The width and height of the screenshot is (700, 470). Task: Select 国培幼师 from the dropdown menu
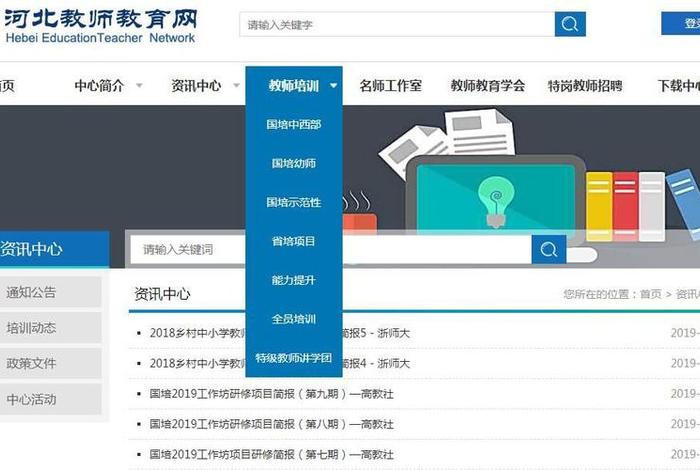[294, 163]
